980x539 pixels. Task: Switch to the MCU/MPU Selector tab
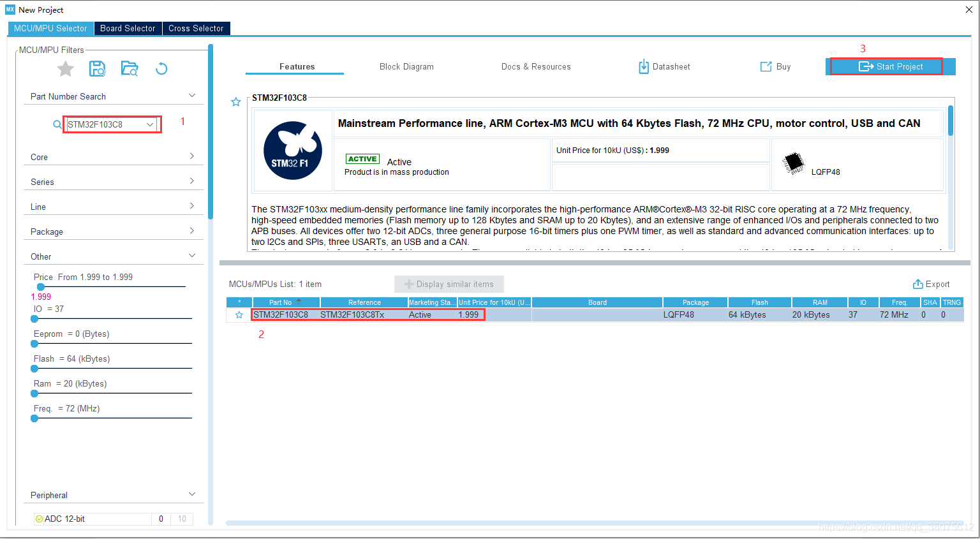click(50, 29)
